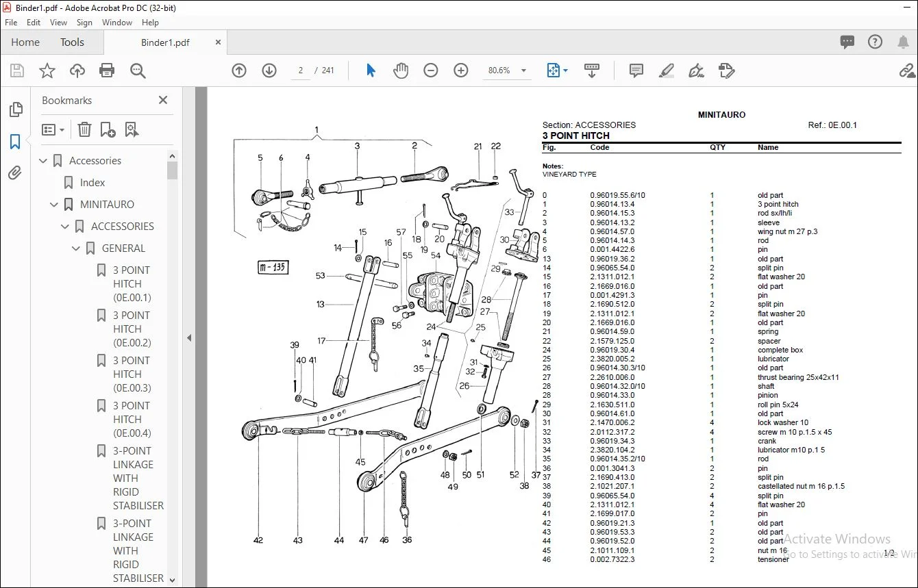
Task: Click the upload to cloud icon
Action: 77,71
